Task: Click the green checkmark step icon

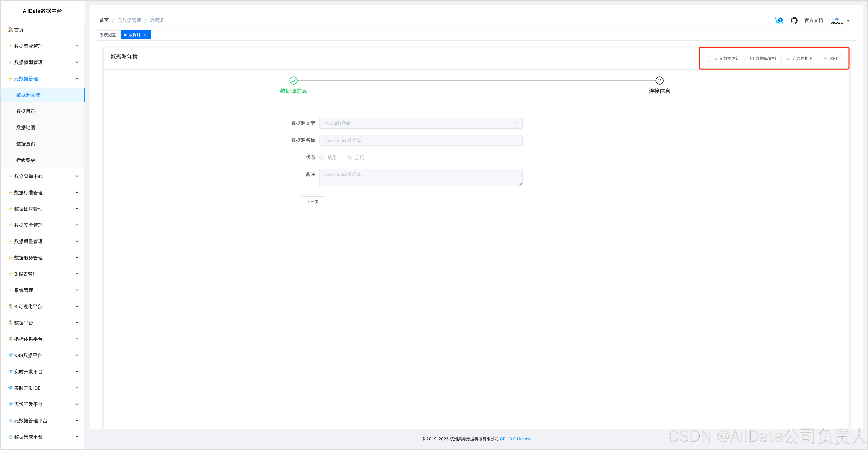Action: pos(294,81)
